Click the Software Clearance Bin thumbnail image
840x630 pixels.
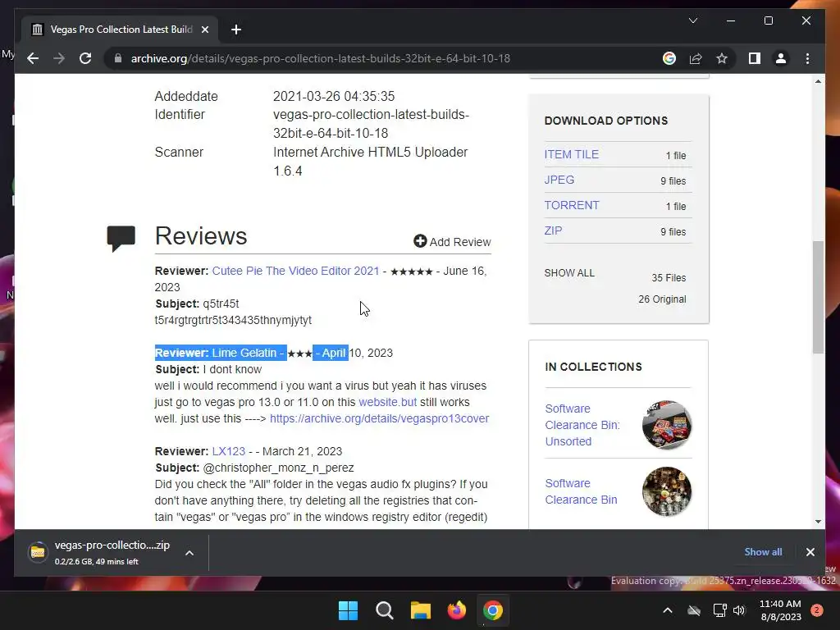666,491
